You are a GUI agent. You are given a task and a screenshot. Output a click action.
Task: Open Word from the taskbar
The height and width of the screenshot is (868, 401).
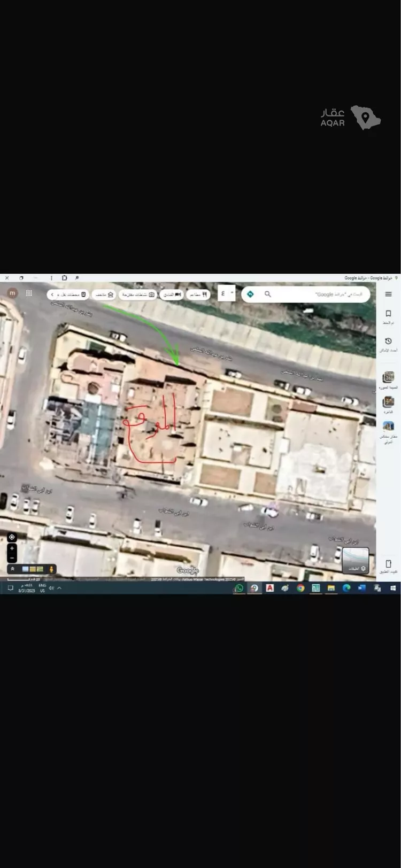tap(361, 588)
